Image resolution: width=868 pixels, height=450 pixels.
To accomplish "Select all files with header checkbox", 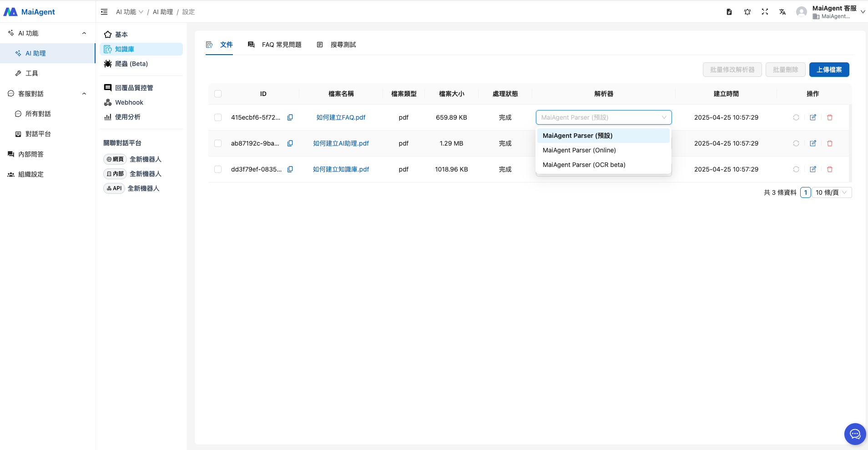I will coord(218,94).
